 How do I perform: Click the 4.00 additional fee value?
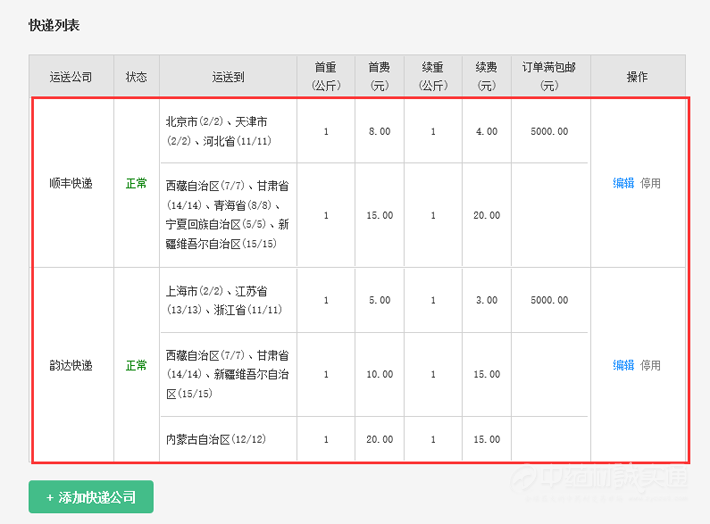[487, 131]
